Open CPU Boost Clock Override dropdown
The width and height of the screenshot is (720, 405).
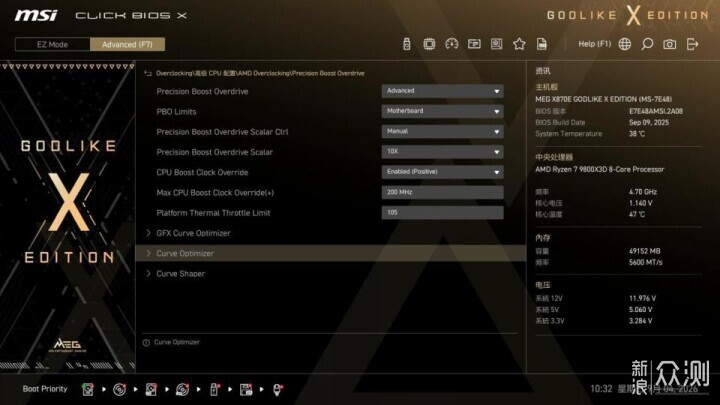coord(442,172)
